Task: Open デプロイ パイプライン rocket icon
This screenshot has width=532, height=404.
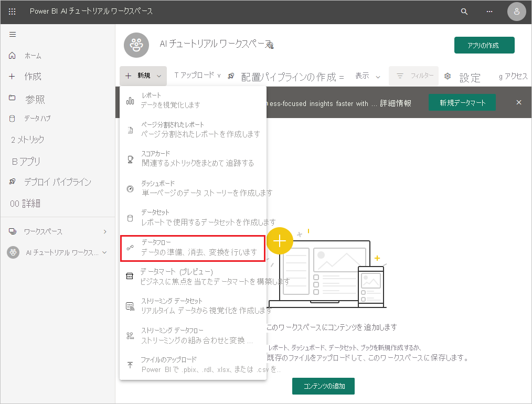Action: (x=12, y=182)
